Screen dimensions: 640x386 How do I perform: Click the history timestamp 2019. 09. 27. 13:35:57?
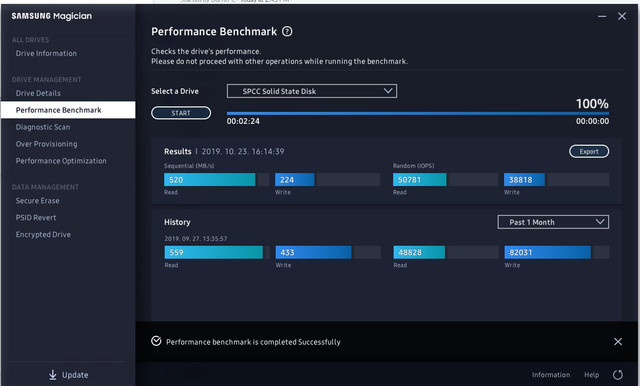[196, 239]
